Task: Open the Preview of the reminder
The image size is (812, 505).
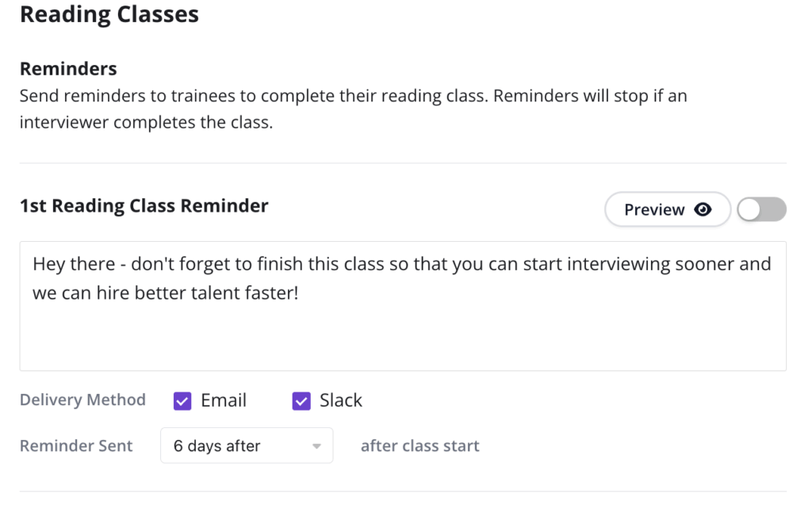Action: point(668,209)
